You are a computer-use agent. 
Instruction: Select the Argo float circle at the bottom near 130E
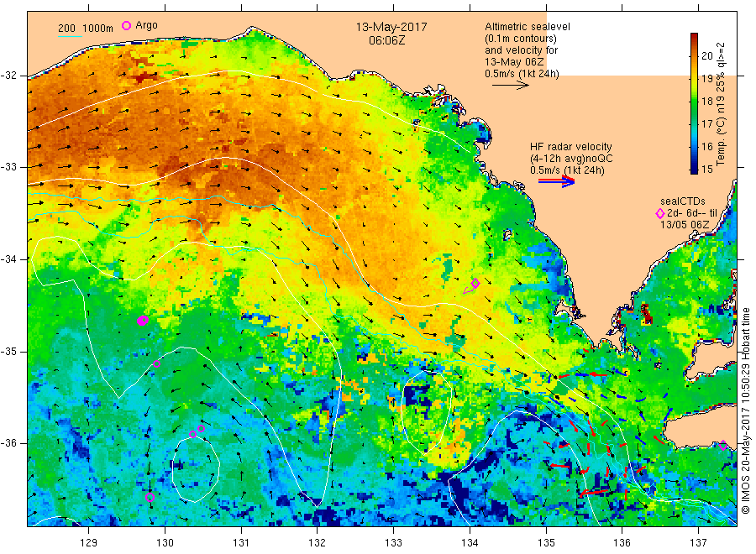pos(150,497)
